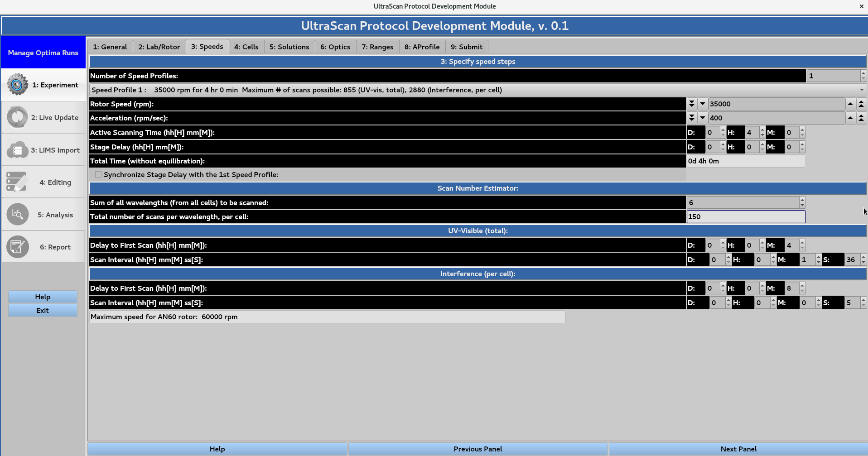This screenshot has width=868, height=456.
Task: Select the Editing tool icon
Action: click(x=17, y=182)
